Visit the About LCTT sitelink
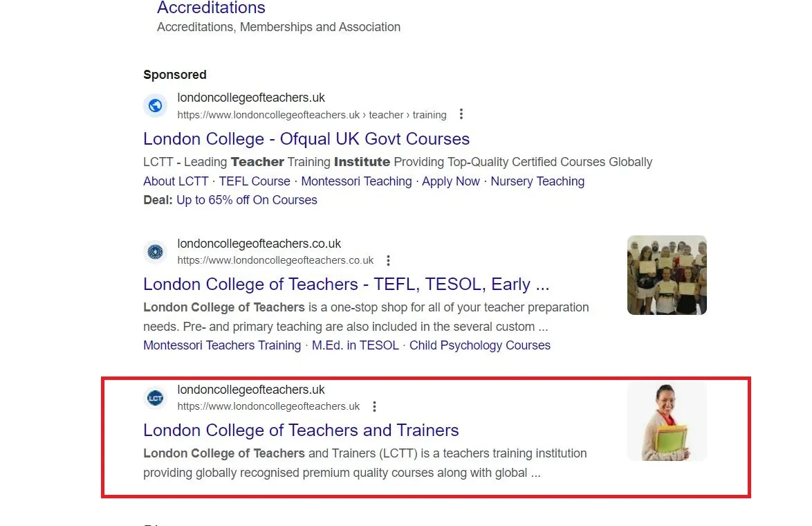812x526 pixels. [x=176, y=181]
